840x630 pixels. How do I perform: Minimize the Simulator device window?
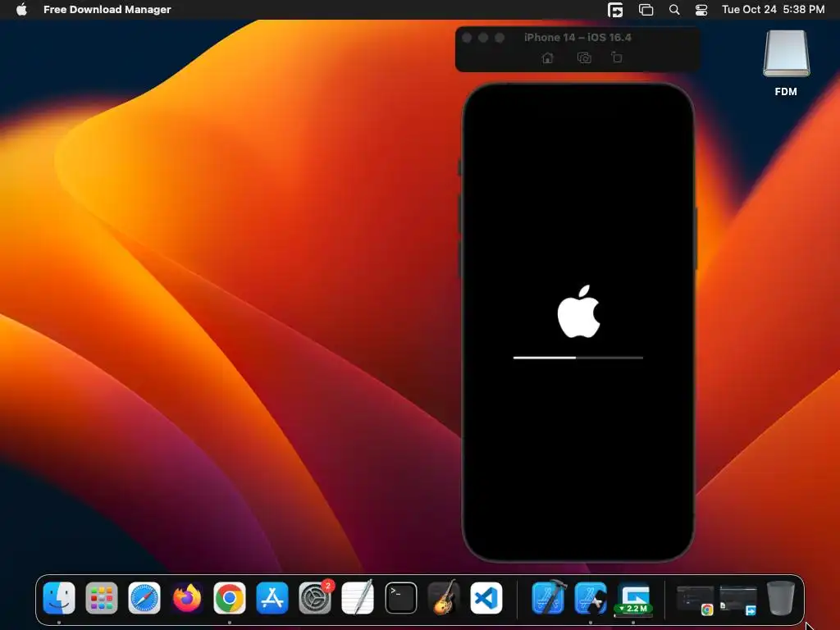(x=483, y=38)
